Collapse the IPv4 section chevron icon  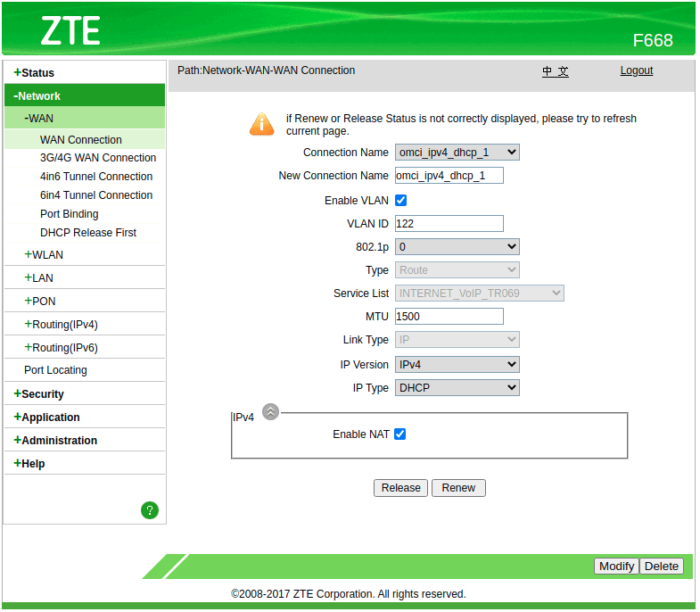pyautogui.click(x=271, y=411)
